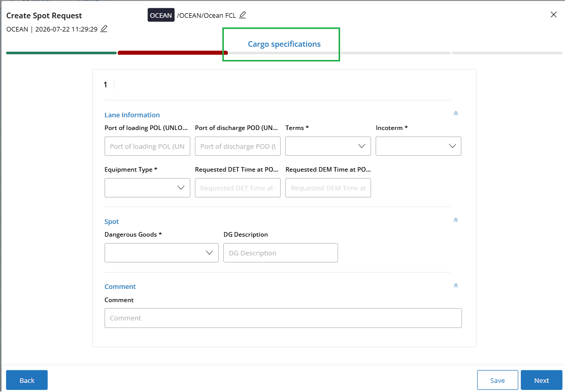Focus the Port of discharge POD field
This screenshot has height=392, width=565.
pyautogui.click(x=238, y=146)
